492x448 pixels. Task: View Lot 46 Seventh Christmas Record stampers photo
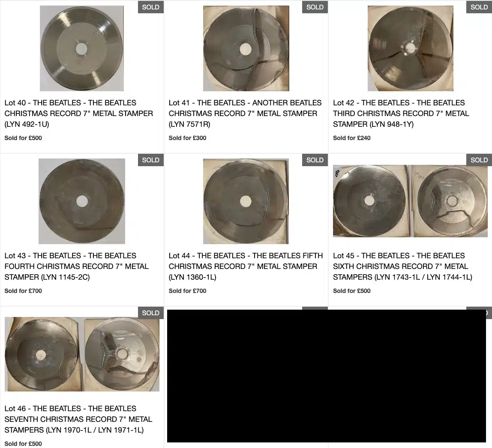click(82, 354)
